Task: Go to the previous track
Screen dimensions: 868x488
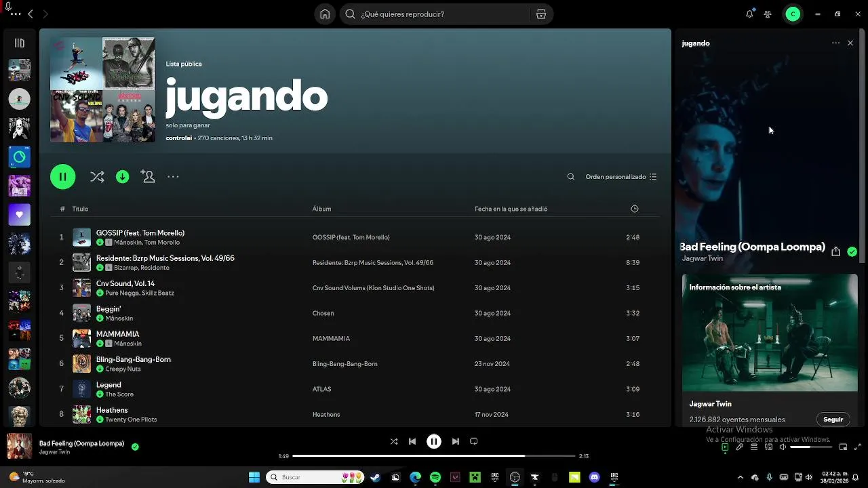Action: point(412,441)
